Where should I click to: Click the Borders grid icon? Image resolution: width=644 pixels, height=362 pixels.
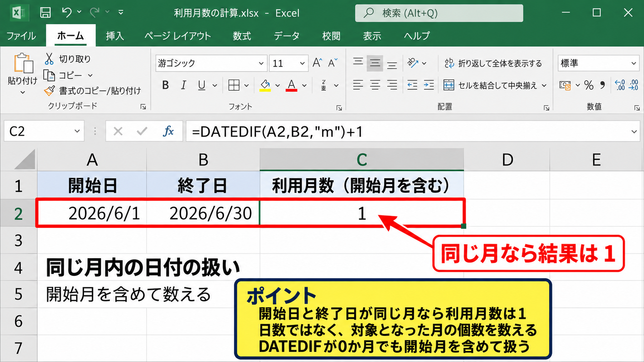coord(234,85)
